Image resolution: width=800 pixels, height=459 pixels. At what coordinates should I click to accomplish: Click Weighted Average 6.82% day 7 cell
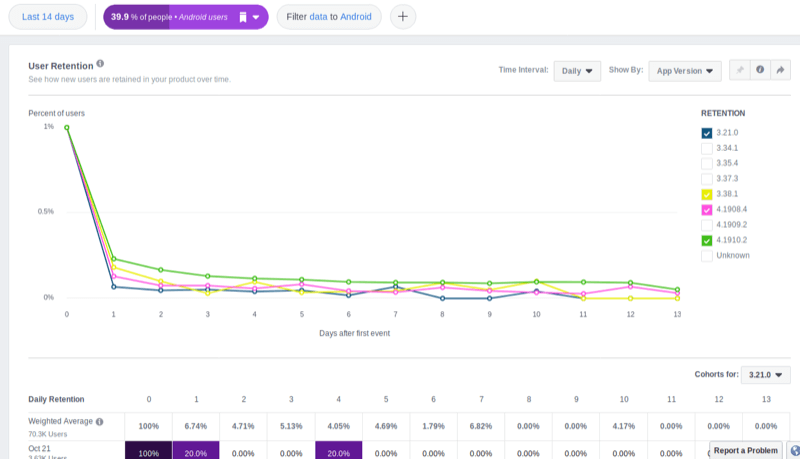(x=481, y=426)
